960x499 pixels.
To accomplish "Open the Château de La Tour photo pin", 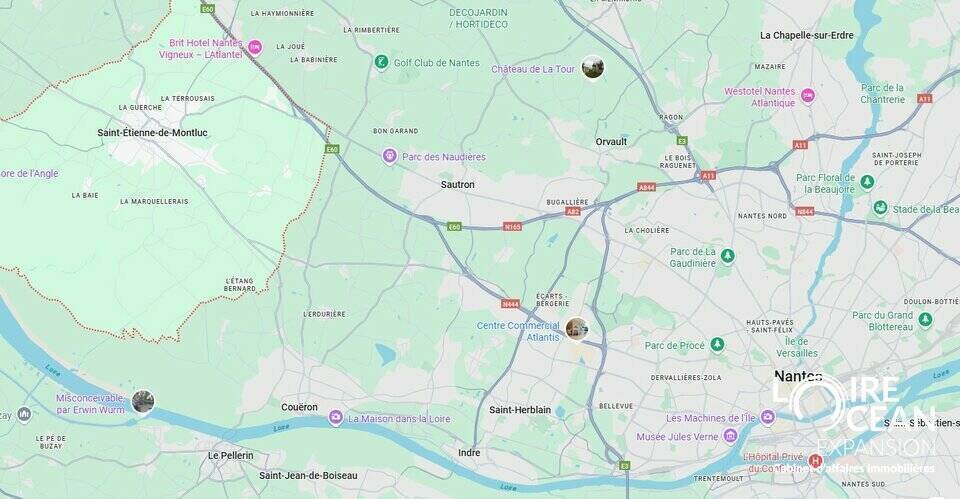I will tap(592, 67).
